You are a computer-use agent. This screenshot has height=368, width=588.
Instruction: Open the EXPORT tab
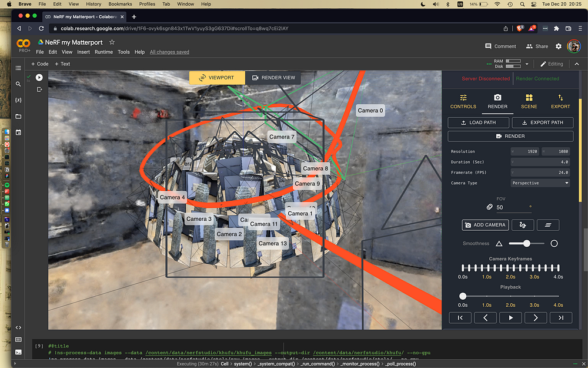[560, 102]
